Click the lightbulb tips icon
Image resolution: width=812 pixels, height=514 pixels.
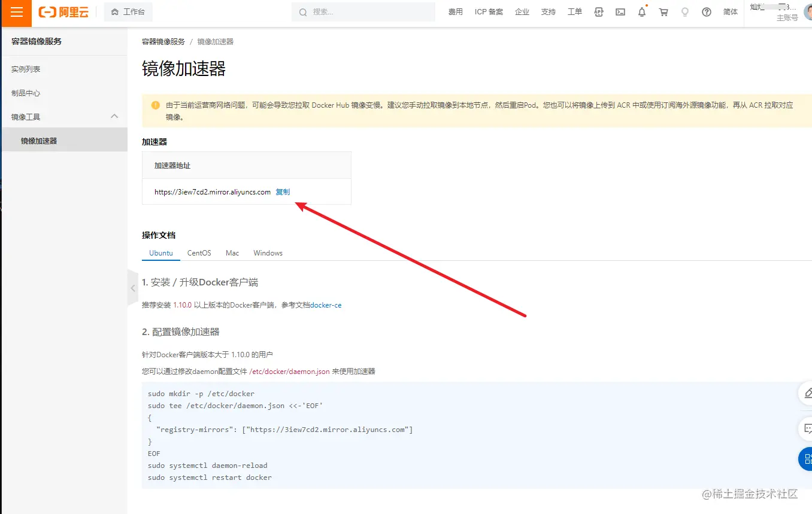tap(685, 12)
